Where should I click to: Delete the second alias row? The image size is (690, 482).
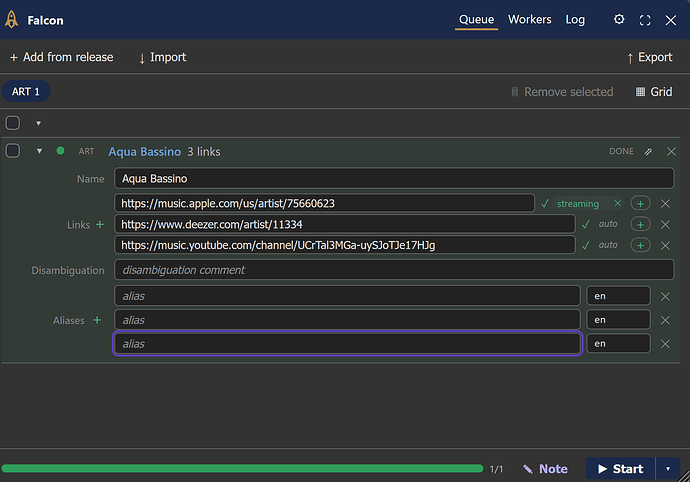[x=665, y=320]
